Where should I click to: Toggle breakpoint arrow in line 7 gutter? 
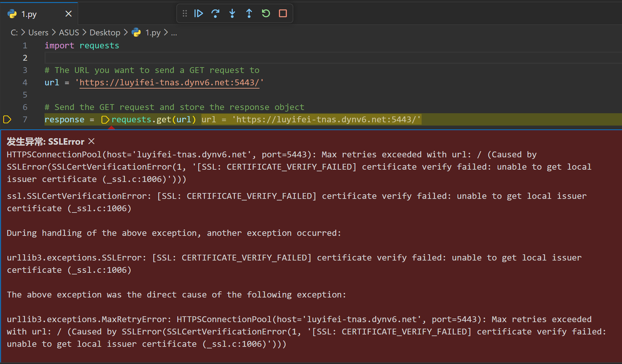pos(7,119)
